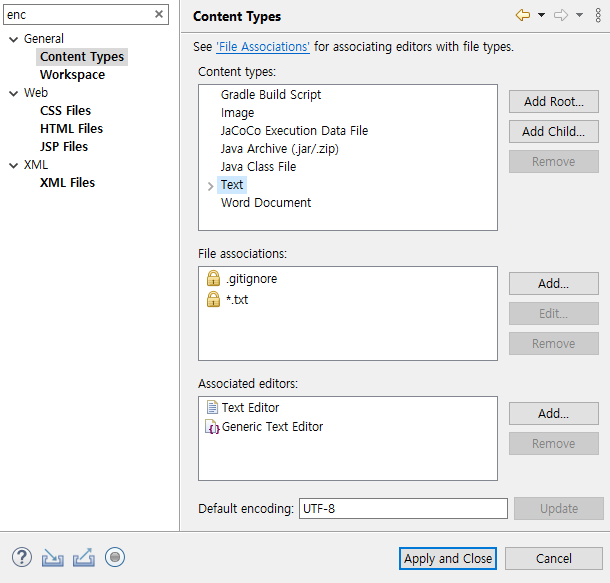Click the Generic Text Editor icon
The width and height of the screenshot is (610, 583).
[212, 427]
